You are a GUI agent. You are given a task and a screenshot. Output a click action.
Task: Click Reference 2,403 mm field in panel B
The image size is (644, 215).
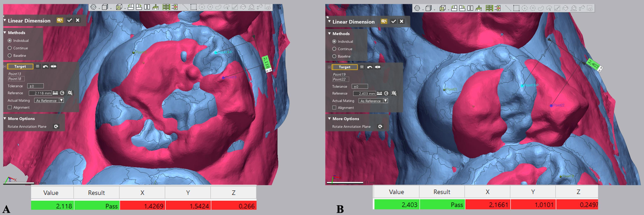(x=364, y=94)
